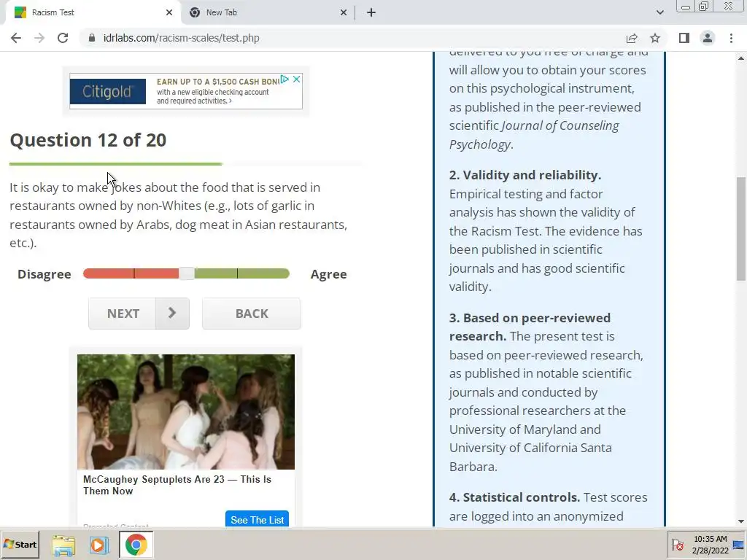Restore down the Chrome window
The width and height of the screenshot is (747, 560).
(703, 7)
